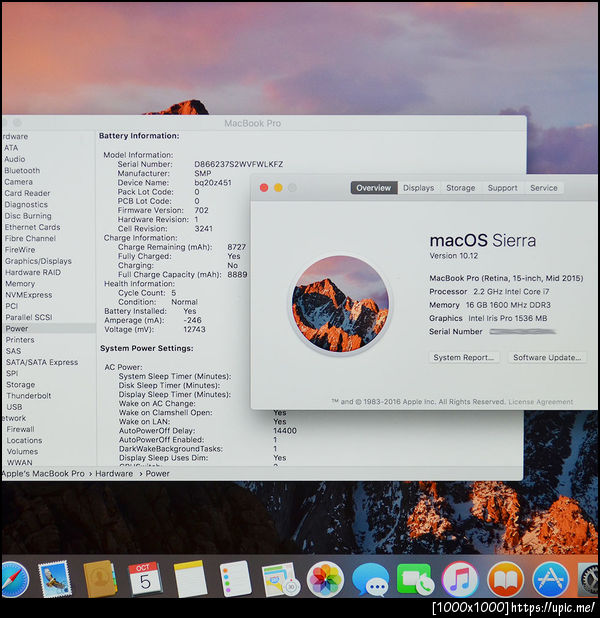The width and height of the screenshot is (600, 618).
Task: Click the Software Update button
Action: pyautogui.click(x=547, y=357)
